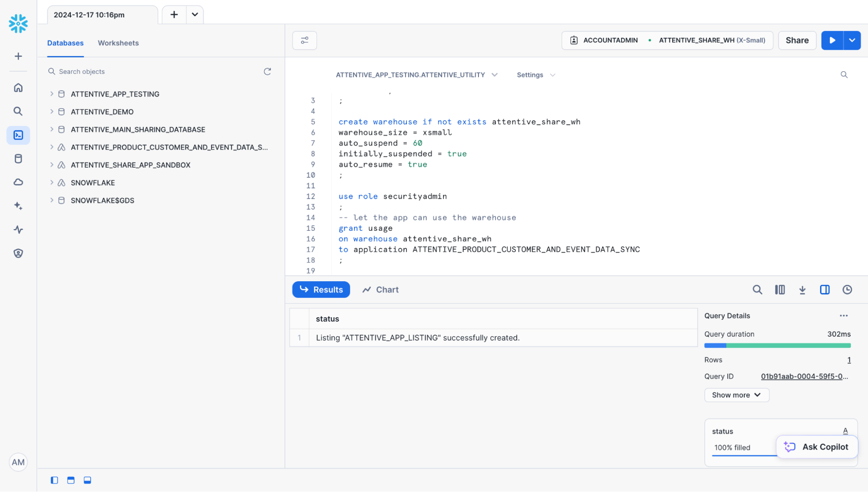The width and height of the screenshot is (868, 492).
Task: Open Ask Copilot
Action: pos(817,447)
